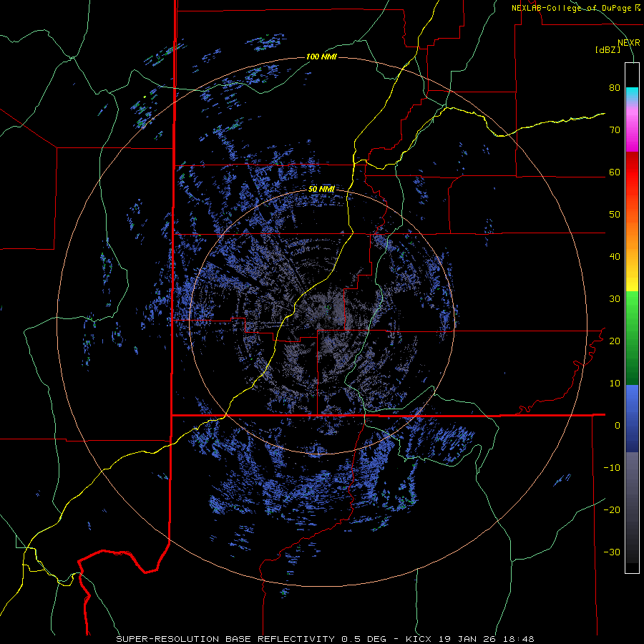Click the [dBZ] units label
The width and height of the screenshot is (644, 644).
pos(608,49)
